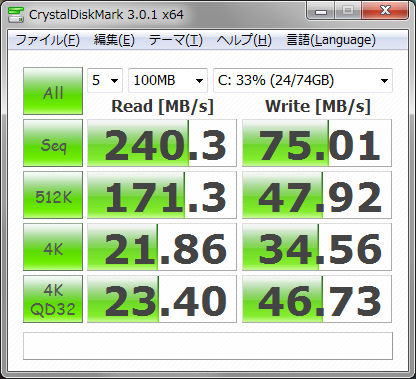Select the 512K write result 47.92
Image resolution: width=416 pixels, height=379 pixels.
[317, 195]
